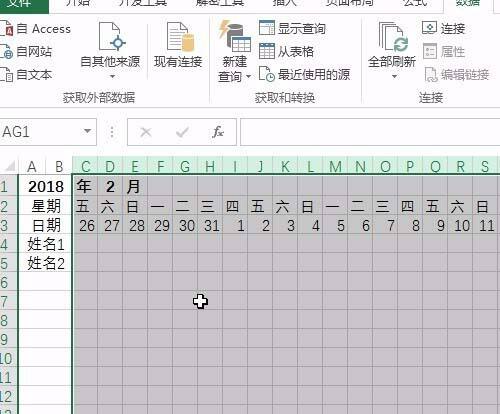The height and width of the screenshot is (414, 500).
Task: Choose 从表格 from table icon
Action: 267,51
